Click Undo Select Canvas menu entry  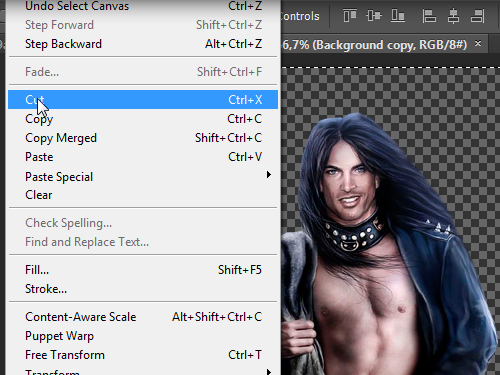(143, 6)
